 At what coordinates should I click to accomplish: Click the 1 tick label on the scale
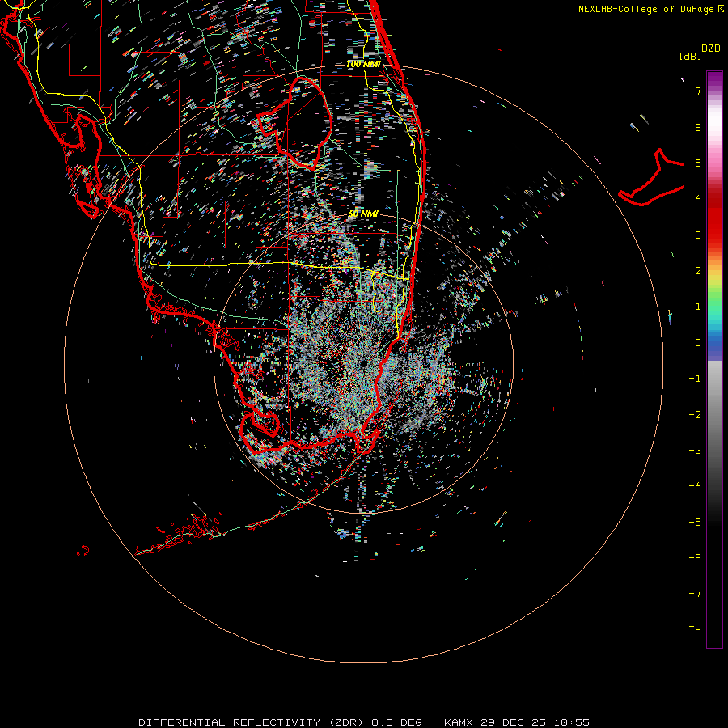[x=698, y=307]
